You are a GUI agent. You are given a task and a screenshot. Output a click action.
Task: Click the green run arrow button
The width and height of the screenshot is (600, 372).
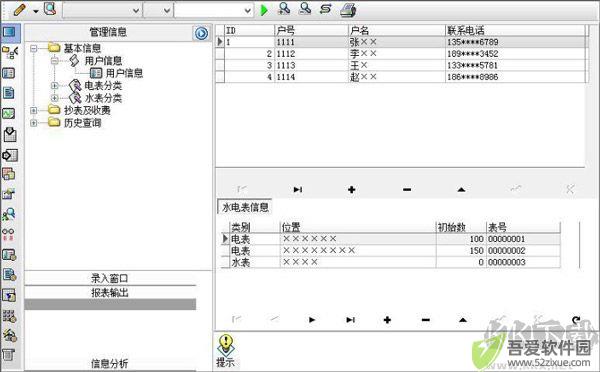point(264,10)
